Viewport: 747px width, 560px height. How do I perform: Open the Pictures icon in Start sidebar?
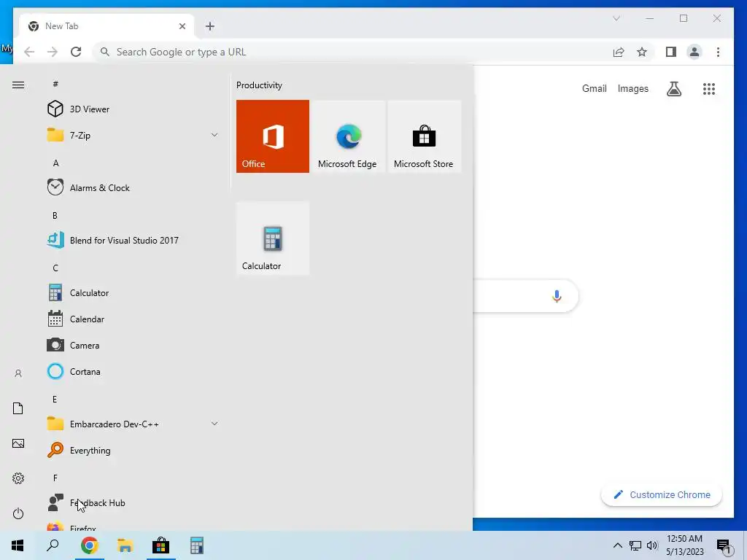(x=18, y=443)
